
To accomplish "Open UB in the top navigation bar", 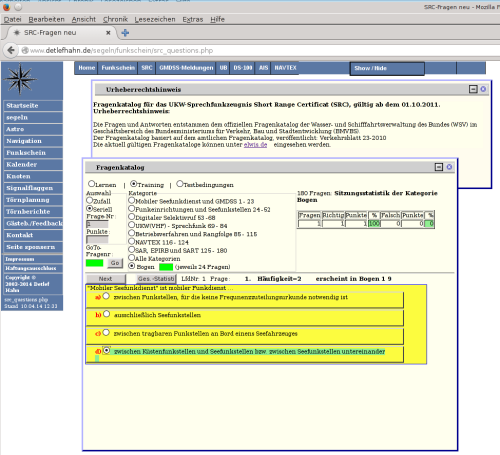I will 223,68.
